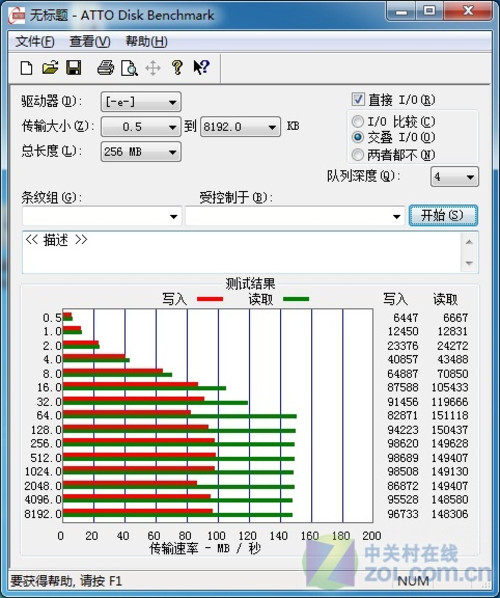Click the red 写入 legend swatch

pyautogui.click(x=210, y=299)
